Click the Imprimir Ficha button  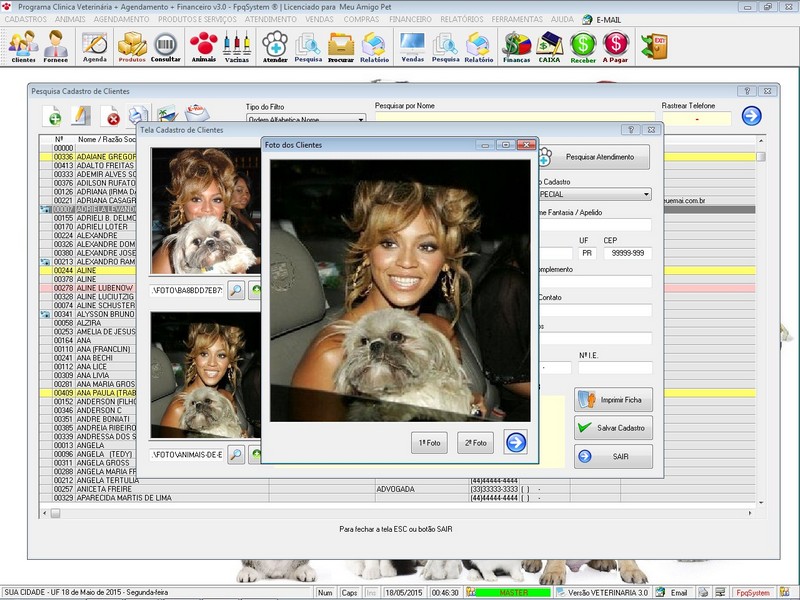(613, 399)
